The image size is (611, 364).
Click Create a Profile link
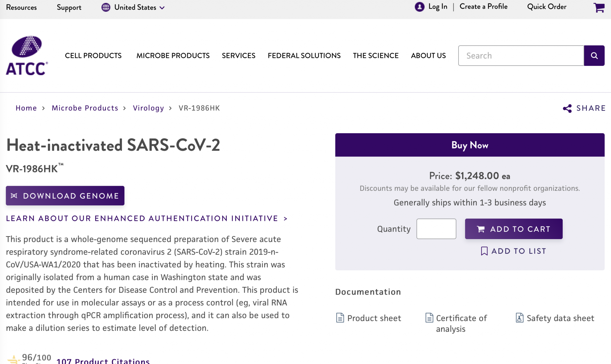tap(483, 7)
